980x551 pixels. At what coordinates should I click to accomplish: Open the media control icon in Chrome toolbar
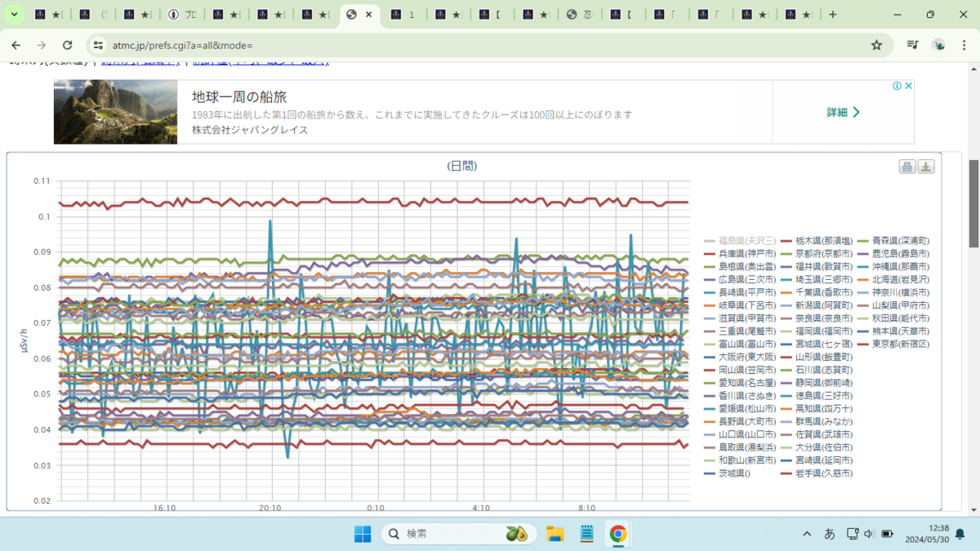pyautogui.click(x=913, y=46)
